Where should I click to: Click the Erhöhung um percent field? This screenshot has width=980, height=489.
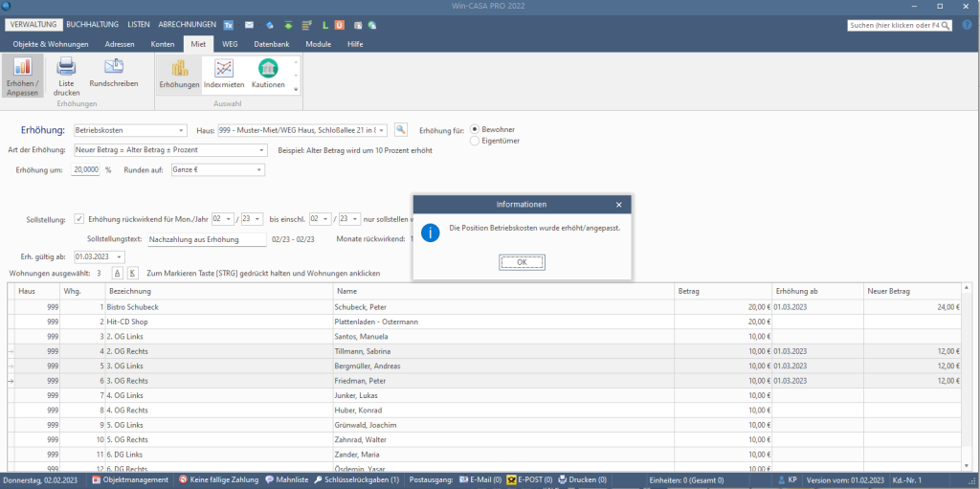(x=85, y=170)
